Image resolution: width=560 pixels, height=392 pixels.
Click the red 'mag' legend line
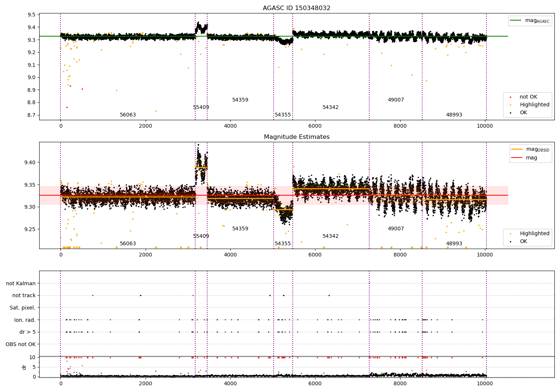click(517, 158)
